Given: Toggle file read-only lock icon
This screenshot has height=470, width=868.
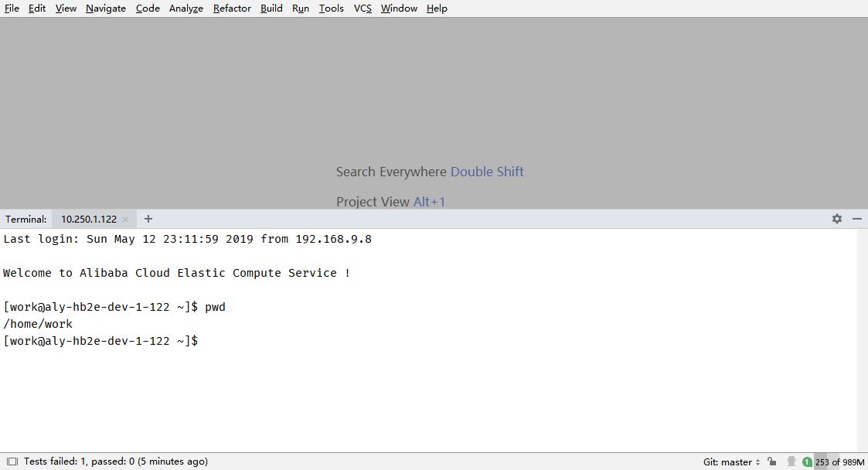Looking at the screenshot, I should pyautogui.click(x=772, y=461).
